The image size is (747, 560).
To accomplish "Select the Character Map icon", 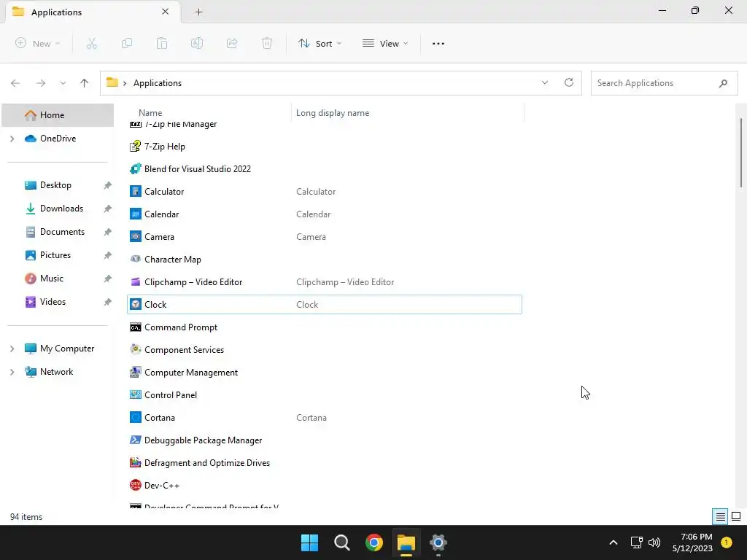I will pos(135,259).
